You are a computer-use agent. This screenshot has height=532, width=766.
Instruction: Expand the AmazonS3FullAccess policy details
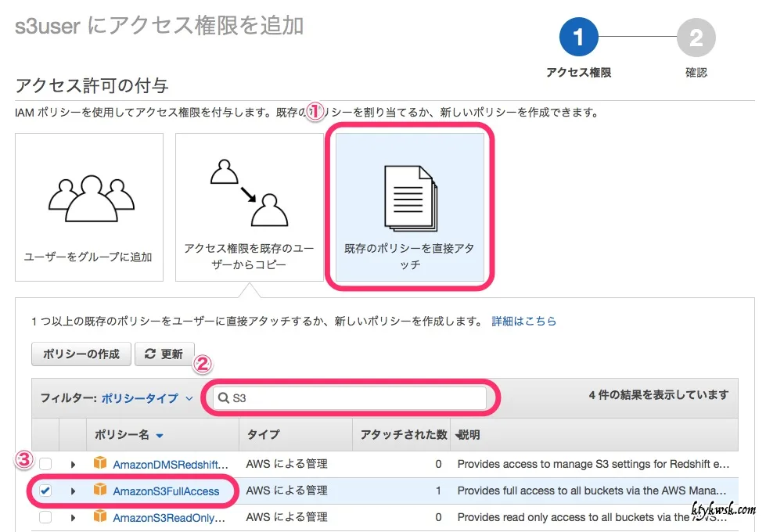[73, 491]
